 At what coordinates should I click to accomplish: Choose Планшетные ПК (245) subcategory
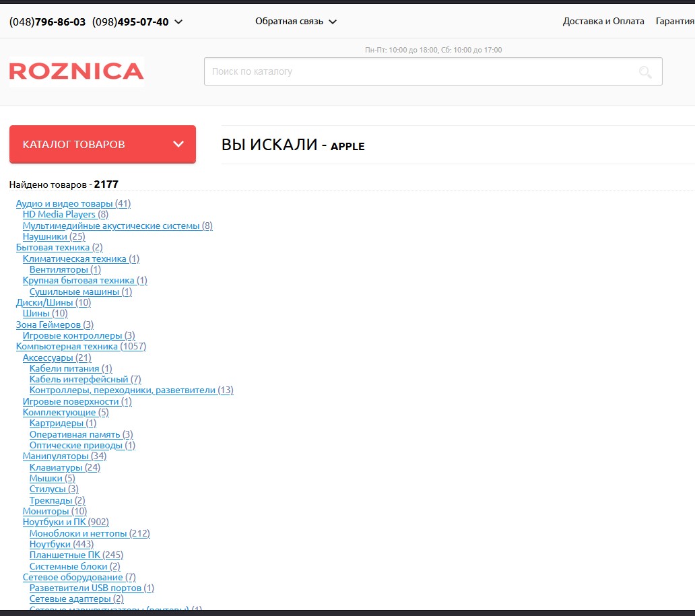pyautogui.click(x=76, y=555)
